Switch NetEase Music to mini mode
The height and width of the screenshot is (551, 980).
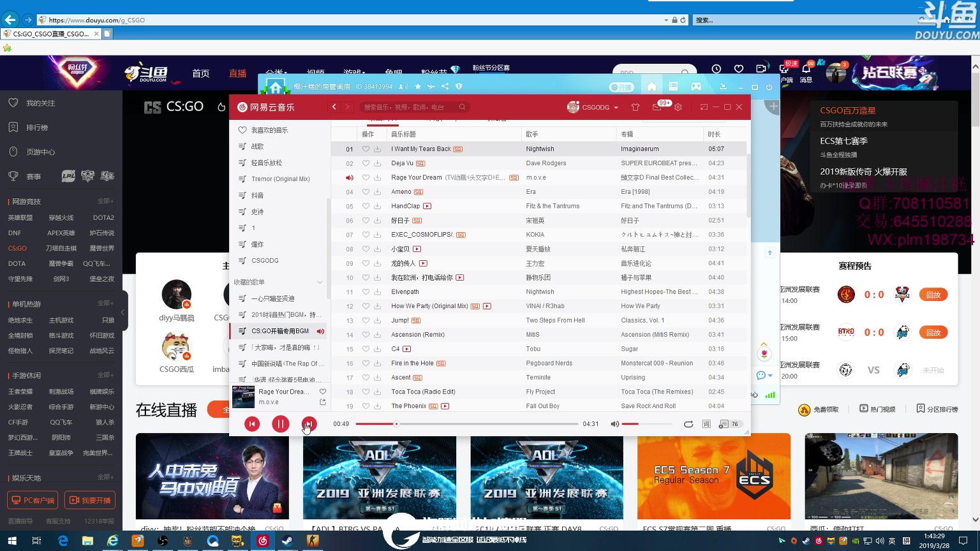(704, 107)
